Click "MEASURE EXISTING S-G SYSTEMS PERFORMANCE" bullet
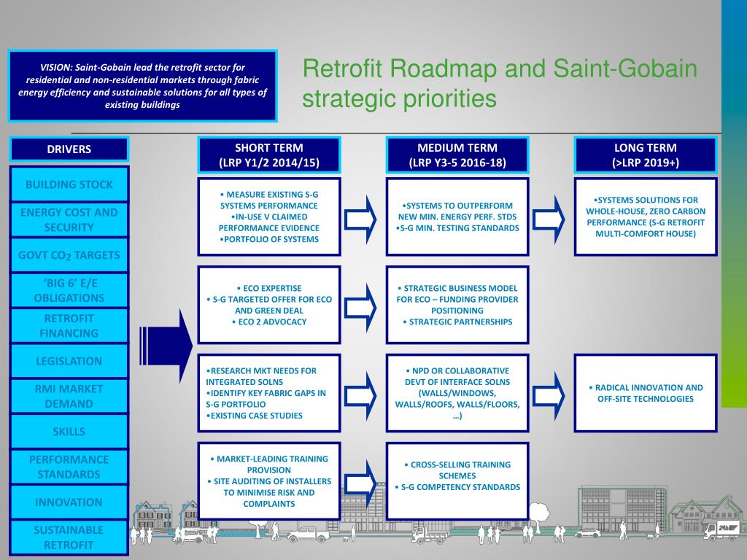The height and width of the screenshot is (560, 747). point(269,200)
